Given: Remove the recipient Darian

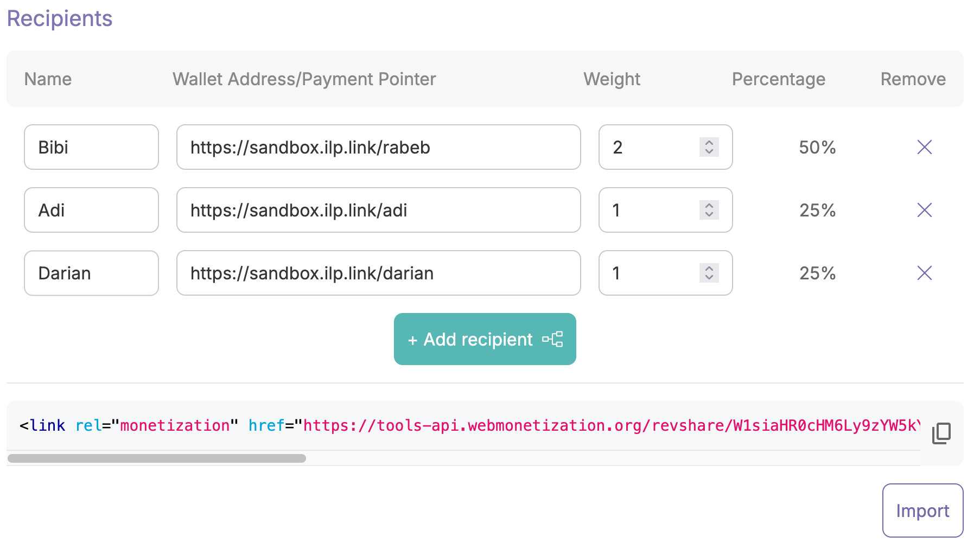Looking at the screenshot, I should 924,273.
